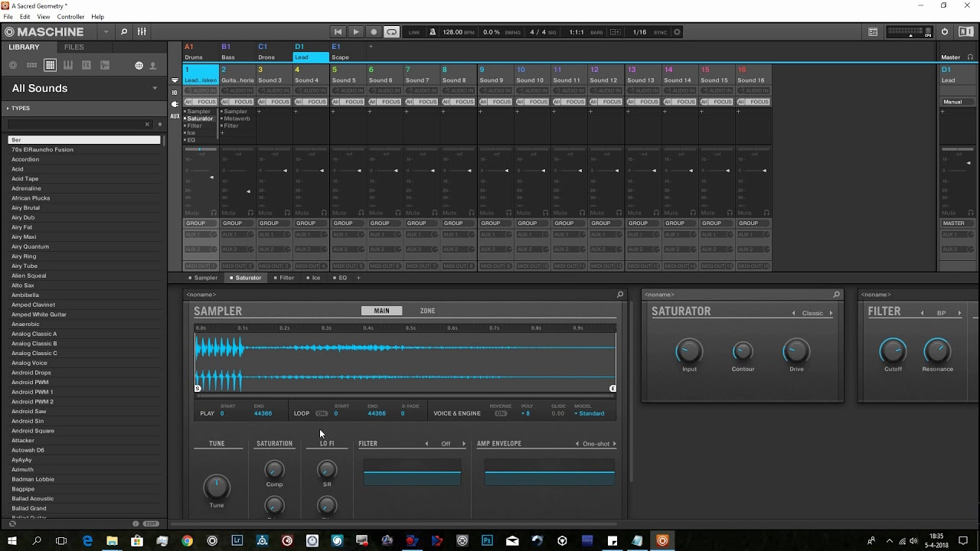Toggle the AUX section in mixer
Screen dimensions: 980x551
tap(175, 116)
